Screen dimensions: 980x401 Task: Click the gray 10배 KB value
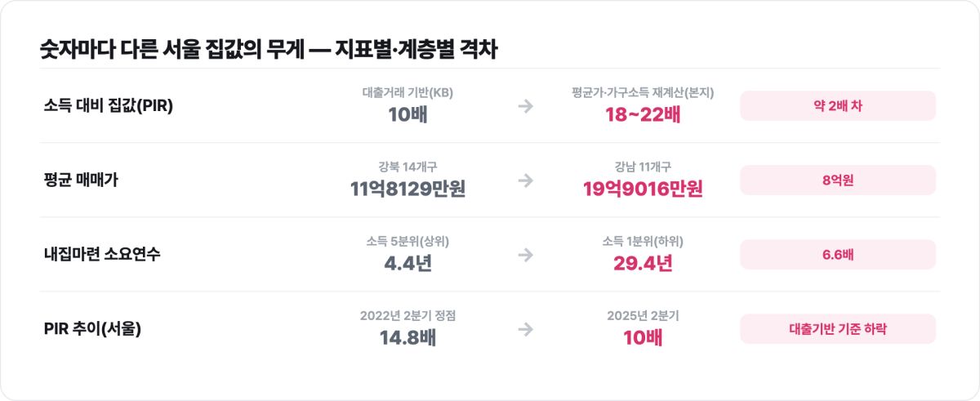408,114
